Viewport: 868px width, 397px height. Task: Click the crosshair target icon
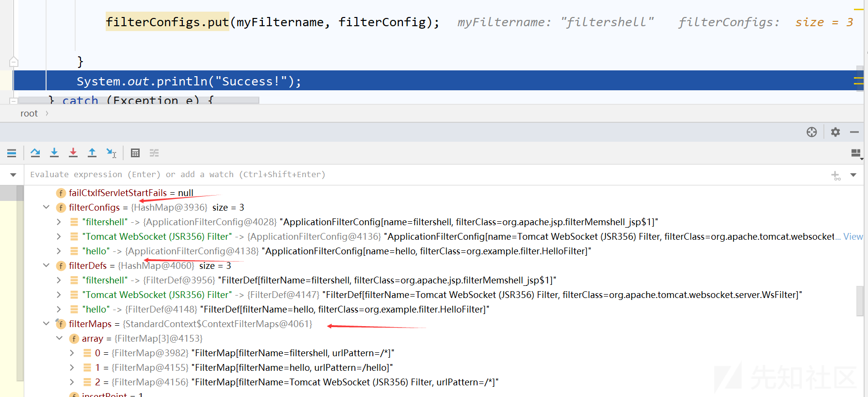[x=812, y=132]
